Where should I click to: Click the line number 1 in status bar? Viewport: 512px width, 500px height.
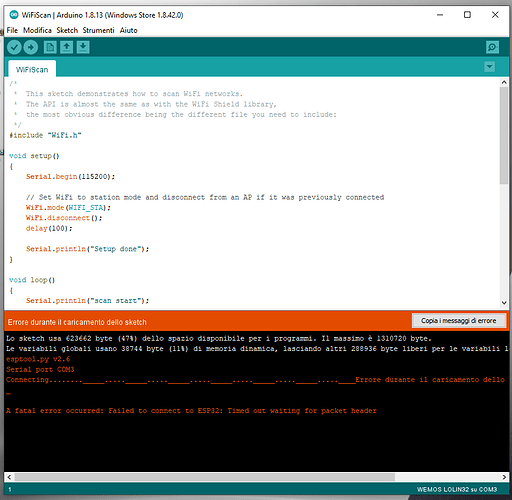[x=10, y=489]
